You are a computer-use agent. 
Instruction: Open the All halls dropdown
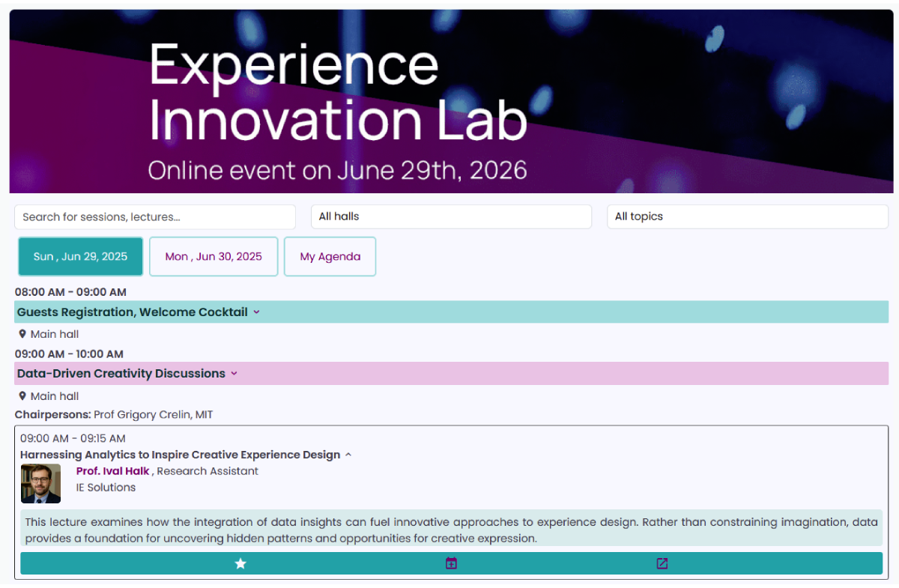click(x=451, y=216)
